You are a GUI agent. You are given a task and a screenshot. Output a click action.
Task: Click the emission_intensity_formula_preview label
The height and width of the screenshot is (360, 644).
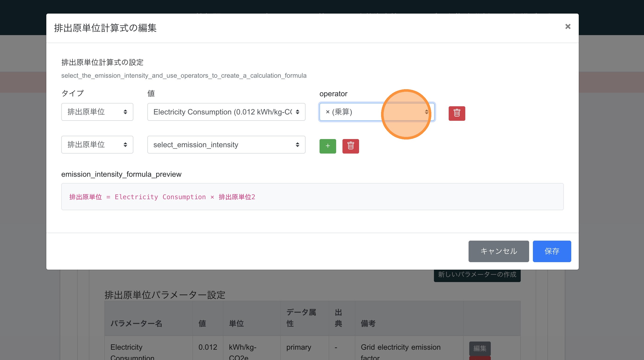(121, 174)
